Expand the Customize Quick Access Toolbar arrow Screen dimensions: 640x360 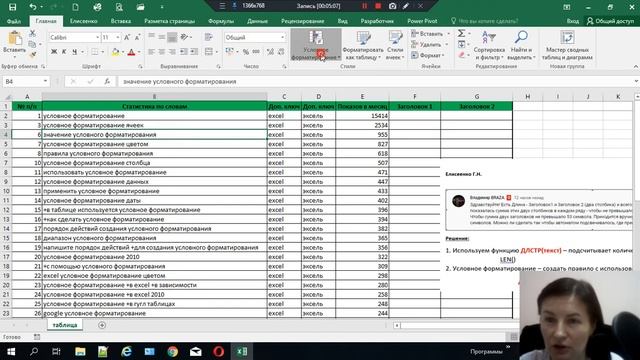tap(162, 7)
